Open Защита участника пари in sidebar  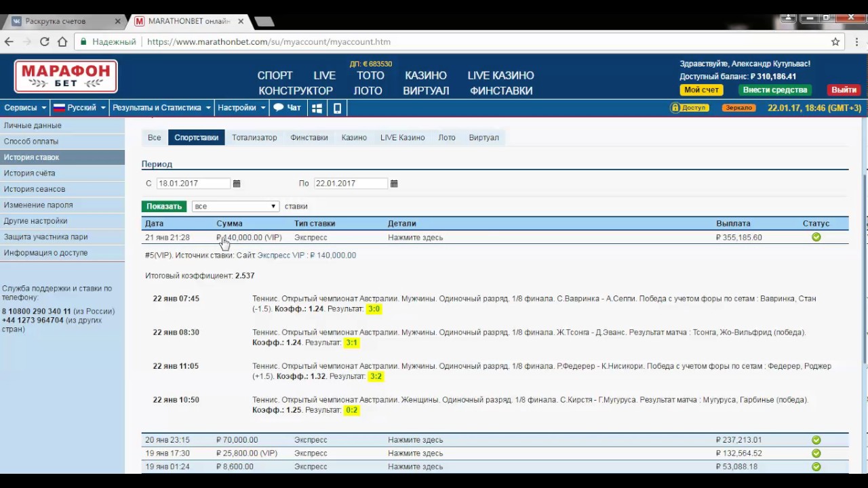62,237
